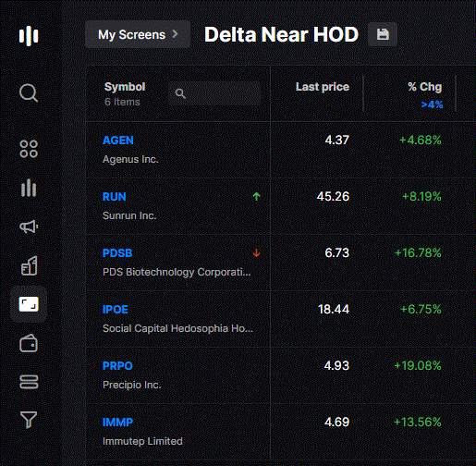The height and width of the screenshot is (466, 476).
Task: Open the PDSB ticker link
Action: coord(117,253)
